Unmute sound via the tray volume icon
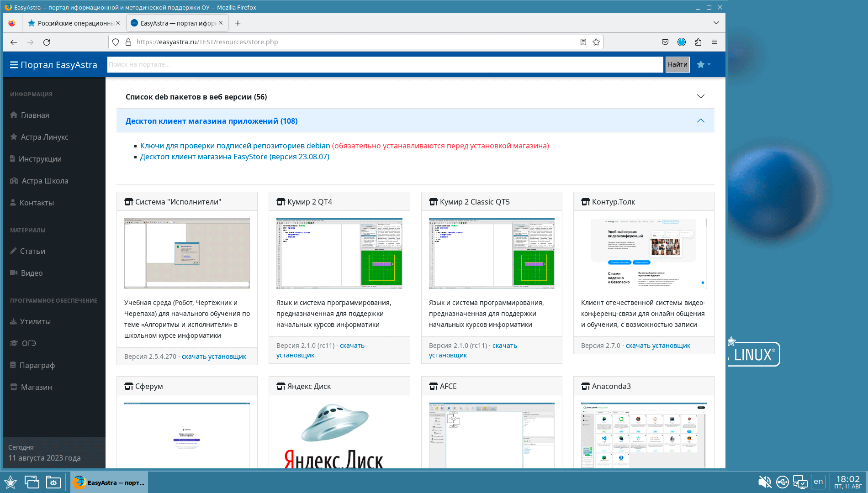The image size is (868, 493). (x=765, y=482)
